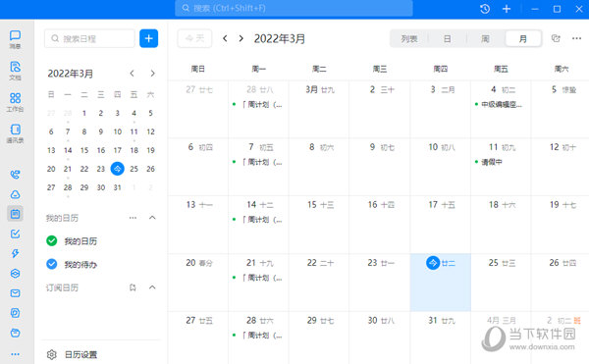Collapse the 我的日历 section
The height and width of the screenshot is (364, 589).
pyautogui.click(x=152, y=218)
